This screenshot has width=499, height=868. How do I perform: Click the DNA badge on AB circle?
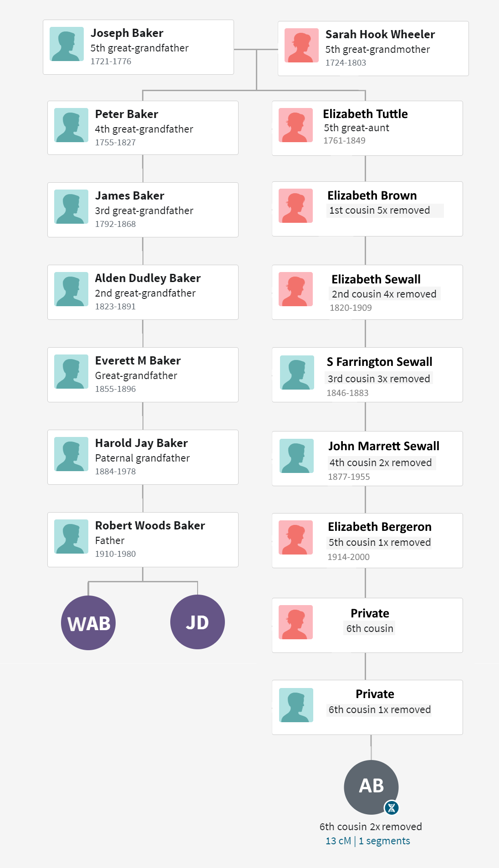[x=392, y=808]
